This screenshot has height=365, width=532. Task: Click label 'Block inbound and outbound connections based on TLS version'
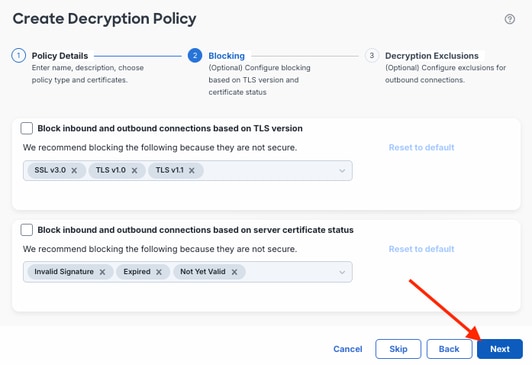[170, 128]
